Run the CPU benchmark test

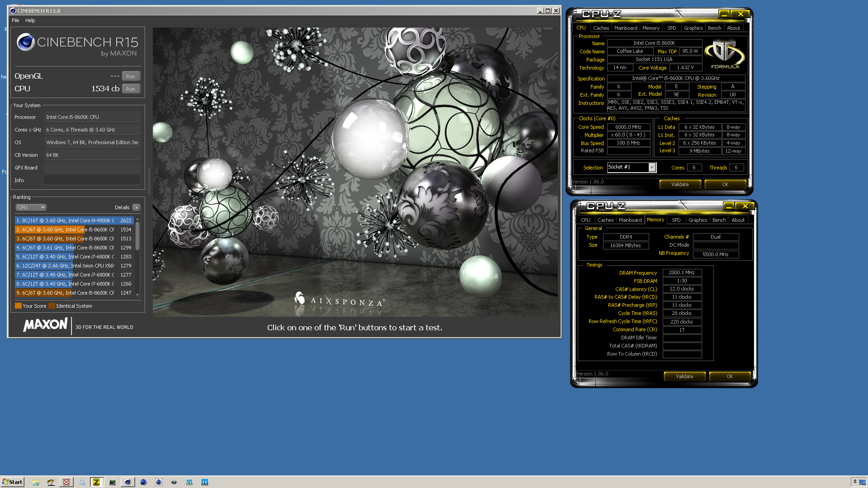click(x=131, y=89)
